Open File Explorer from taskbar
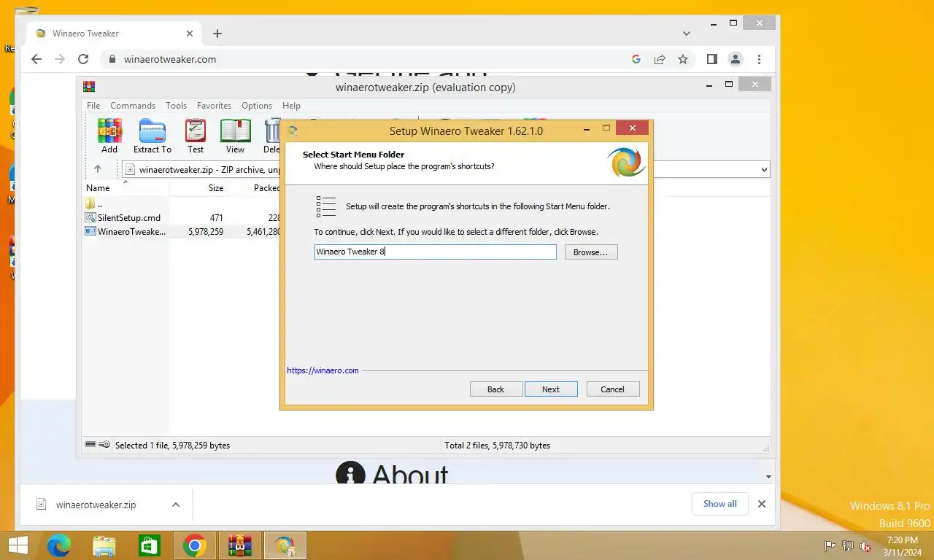Screen dimensions: 934x560 pyautogui.click(x=104, y=545)
